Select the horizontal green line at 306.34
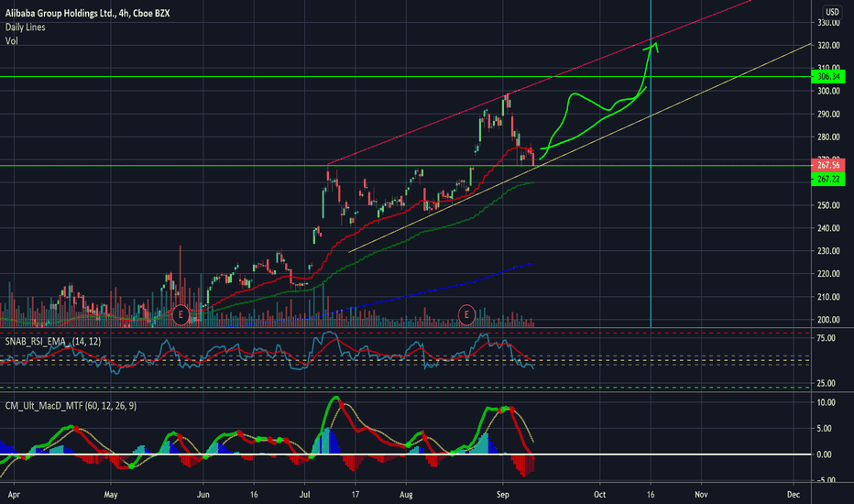Image resolution: width=854 pixels, height=504 pixels. pos(406,77)
